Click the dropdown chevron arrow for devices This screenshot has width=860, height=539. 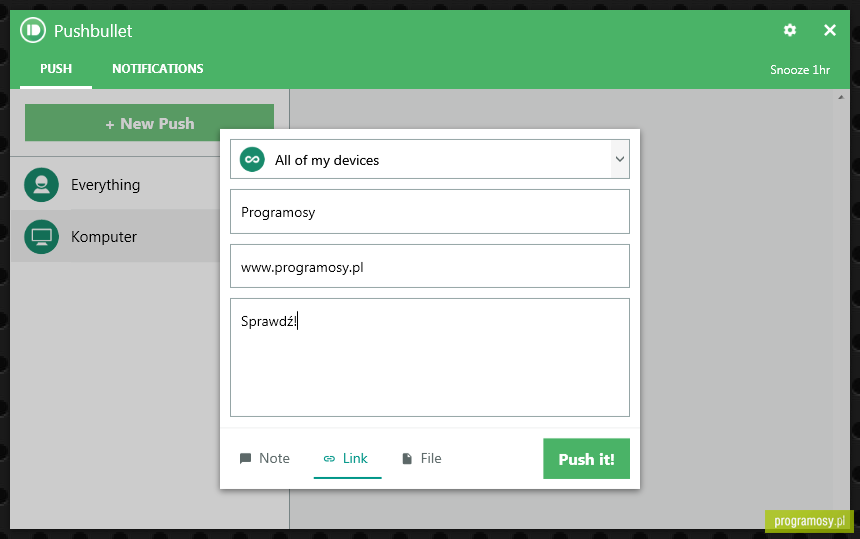tap(620, 159)
